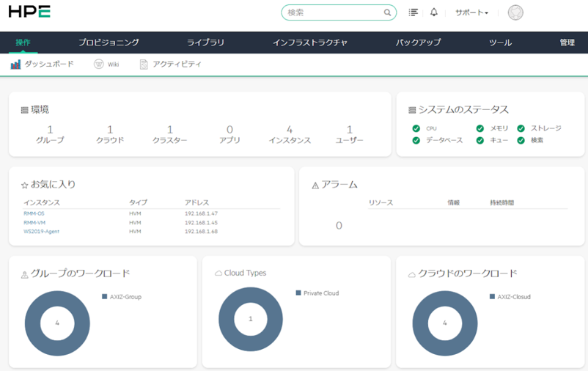Click the address 192.168.1.45
Viewport: 588px width, 371px height.
click(201, 222)
